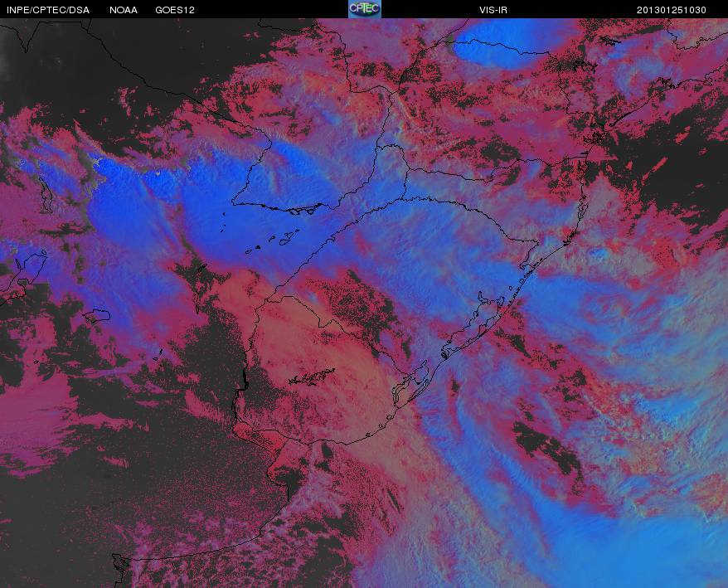Click the NOAA label in header

123,10
